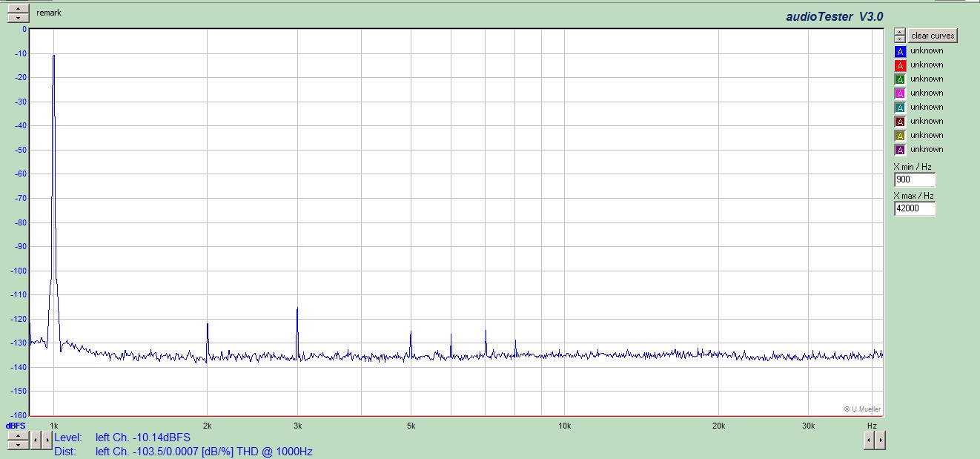
Task: Click the 1 kHz fundamental peak
Action: (53, 56)
